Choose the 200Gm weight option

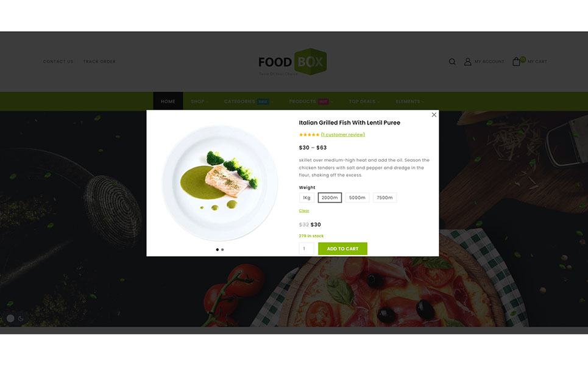(330, 198)
